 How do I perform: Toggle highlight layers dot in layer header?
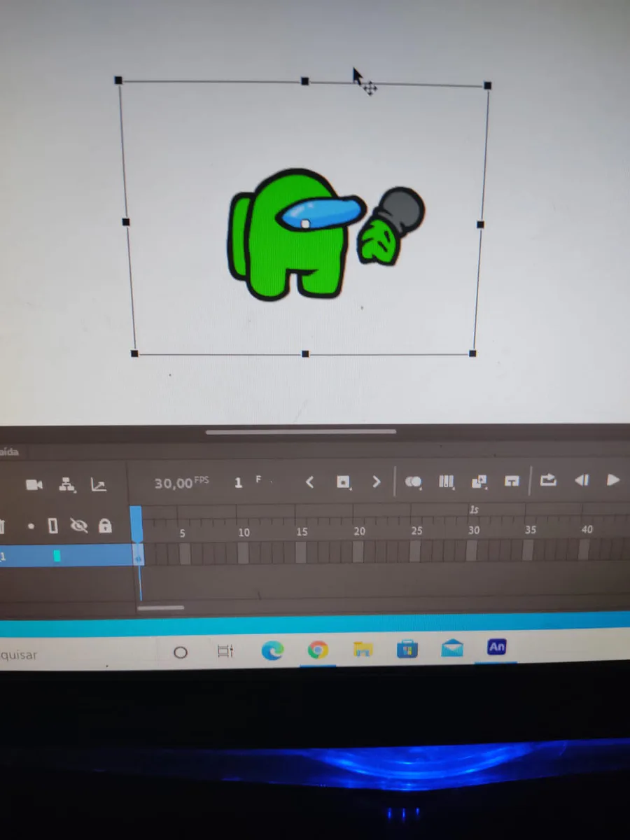coord(31,526)
